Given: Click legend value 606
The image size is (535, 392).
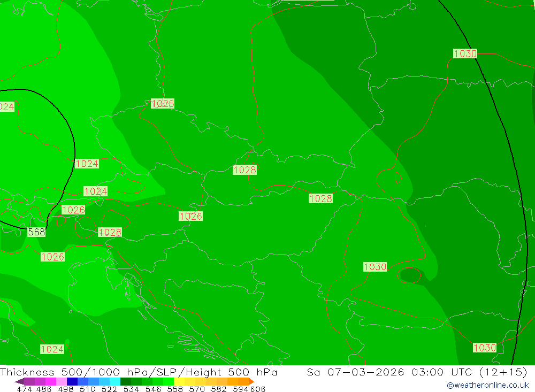Looking at the screenshot, I should coord(258,389).
